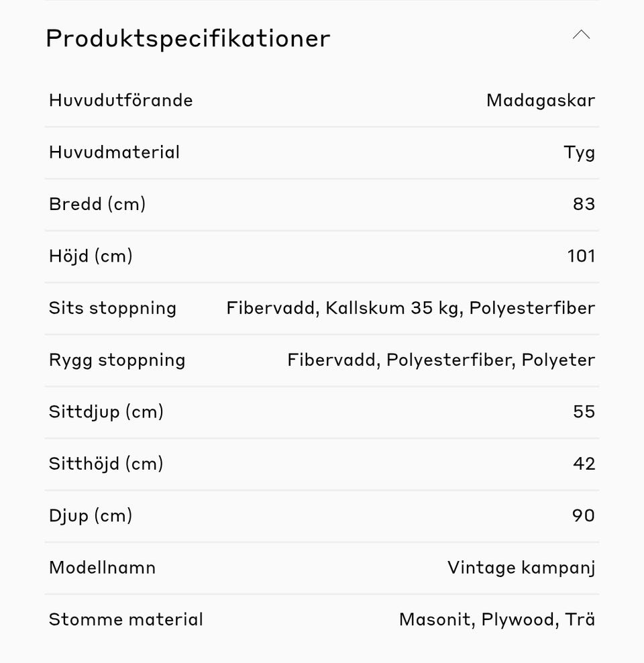Click the Tyg material value
The width and height of the screenshot is (644, 663).
(579, 153)
